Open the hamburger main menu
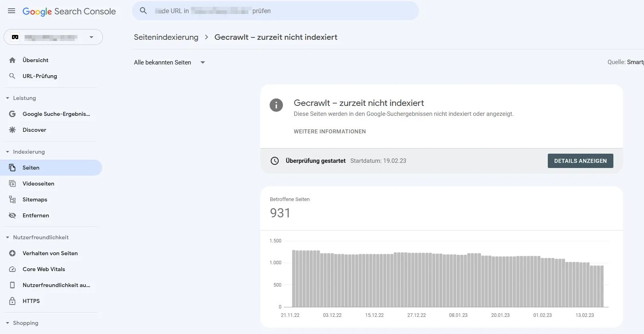 pyautogui.click(x=12, y=11)
